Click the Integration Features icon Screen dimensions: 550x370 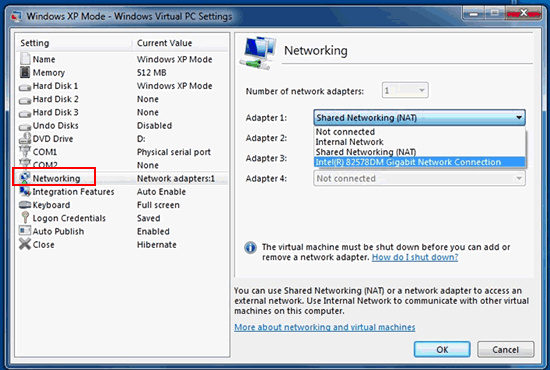25,191
